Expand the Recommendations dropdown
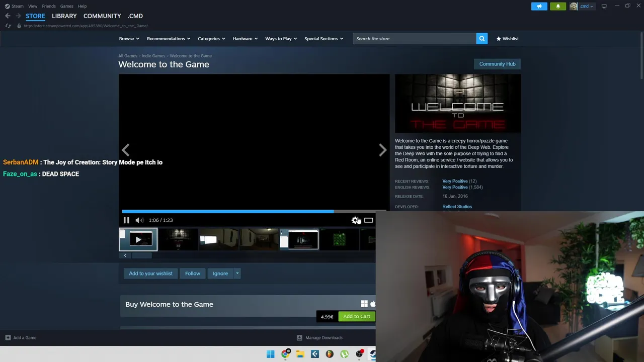The height and width of the screenshot is (362, 644). [169, 39]
